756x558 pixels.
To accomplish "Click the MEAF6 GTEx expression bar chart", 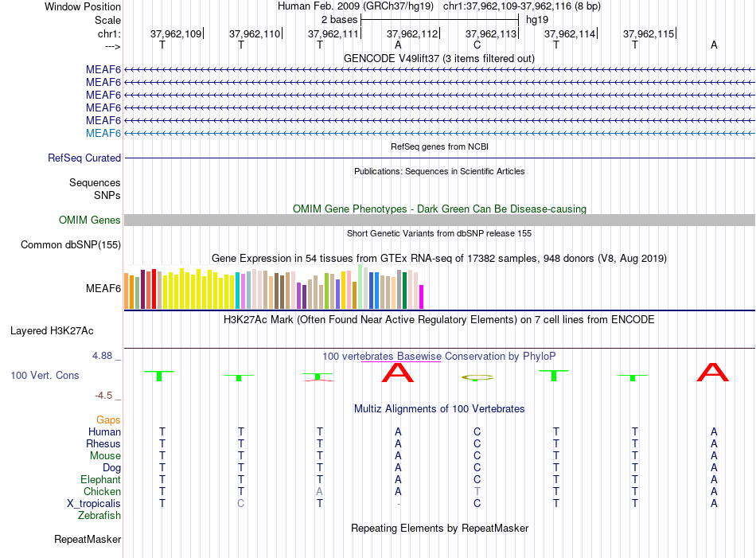I will [274, 287].
